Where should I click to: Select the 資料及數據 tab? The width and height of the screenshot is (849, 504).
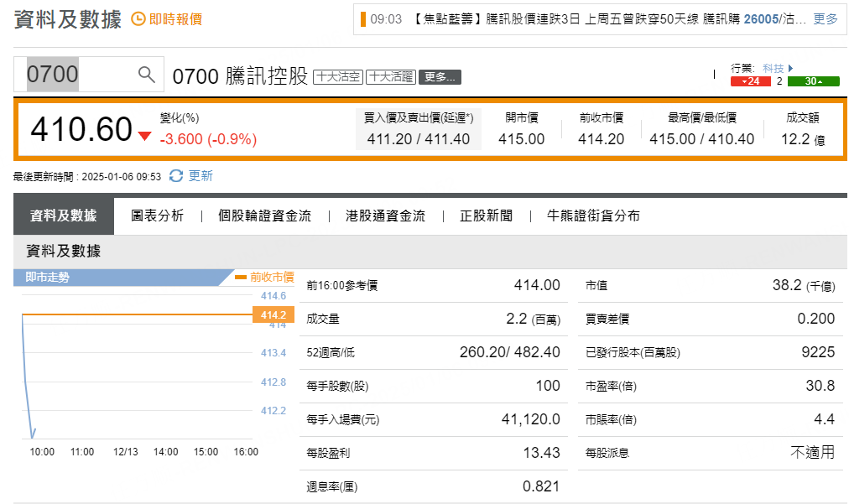(x=64, y=216)
